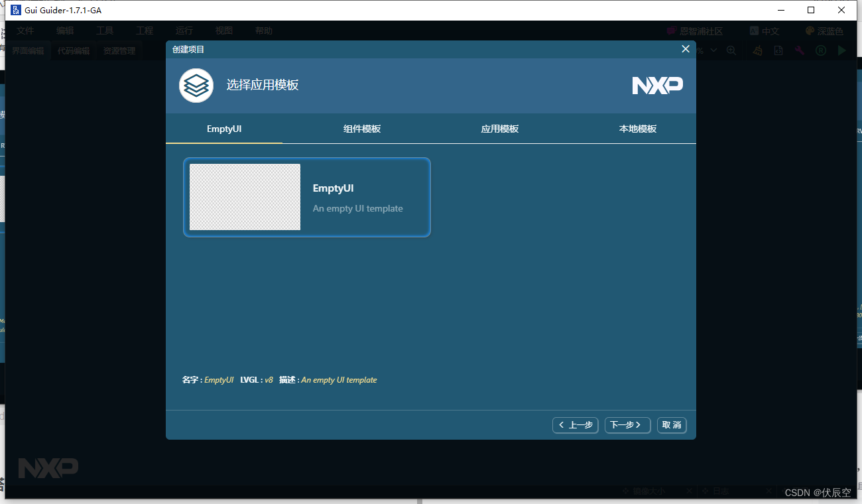Click the generate code file icon
Image resolution: width=862 pixels, height=504 pixels.
(x=778, y=50)
